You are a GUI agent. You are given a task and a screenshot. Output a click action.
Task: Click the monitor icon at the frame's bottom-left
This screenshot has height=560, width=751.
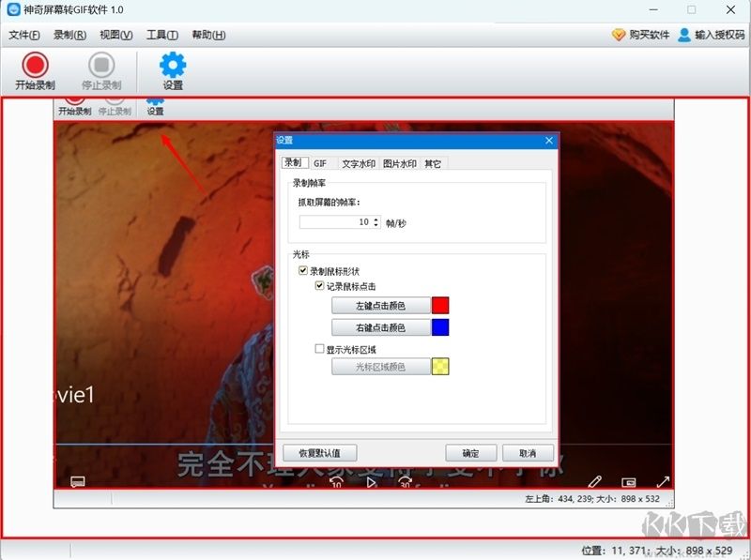[79, 481]
